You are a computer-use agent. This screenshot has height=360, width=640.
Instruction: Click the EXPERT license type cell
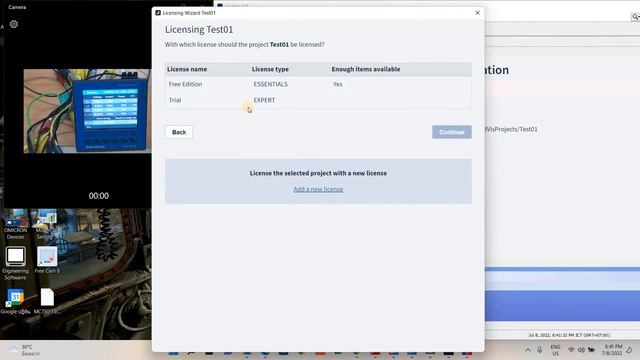(x=264, y=100)
